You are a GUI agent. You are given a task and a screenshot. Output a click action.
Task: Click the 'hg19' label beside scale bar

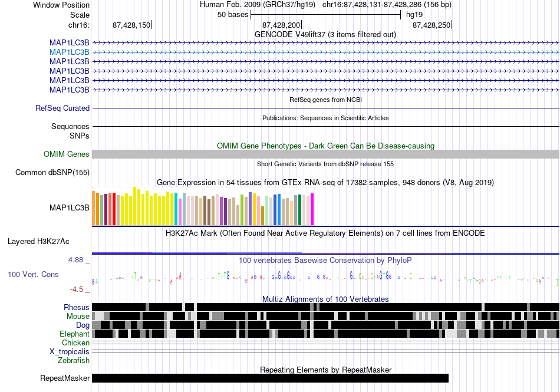coord(414,15)
